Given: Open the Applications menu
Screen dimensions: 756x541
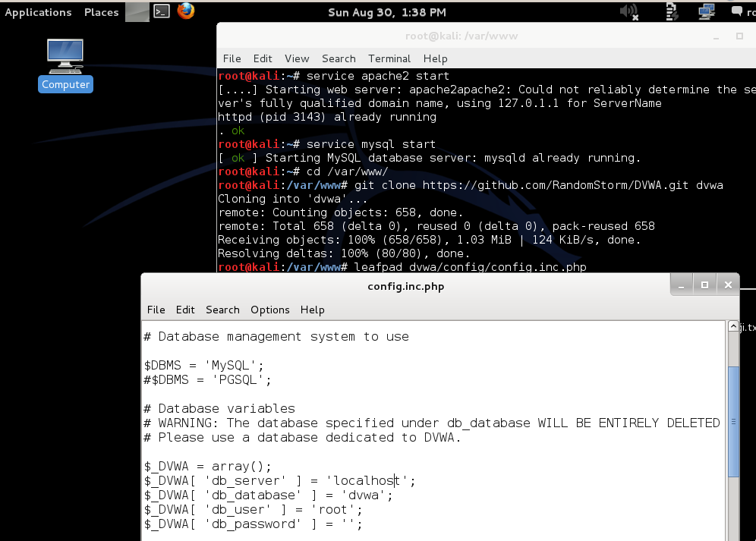Looking at the screenshot, I should click(x=38, y=12).
